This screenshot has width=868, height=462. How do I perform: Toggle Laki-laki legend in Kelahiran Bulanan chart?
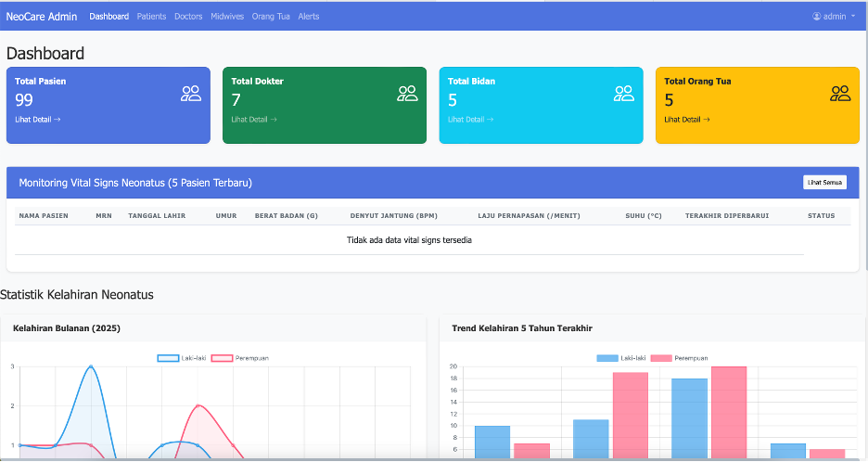tap(182, 358)
